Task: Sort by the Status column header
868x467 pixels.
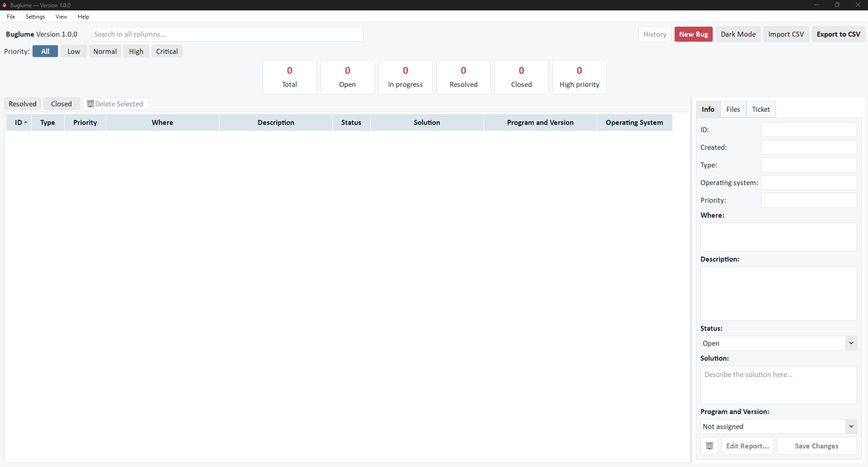Action: pos(351,123)
